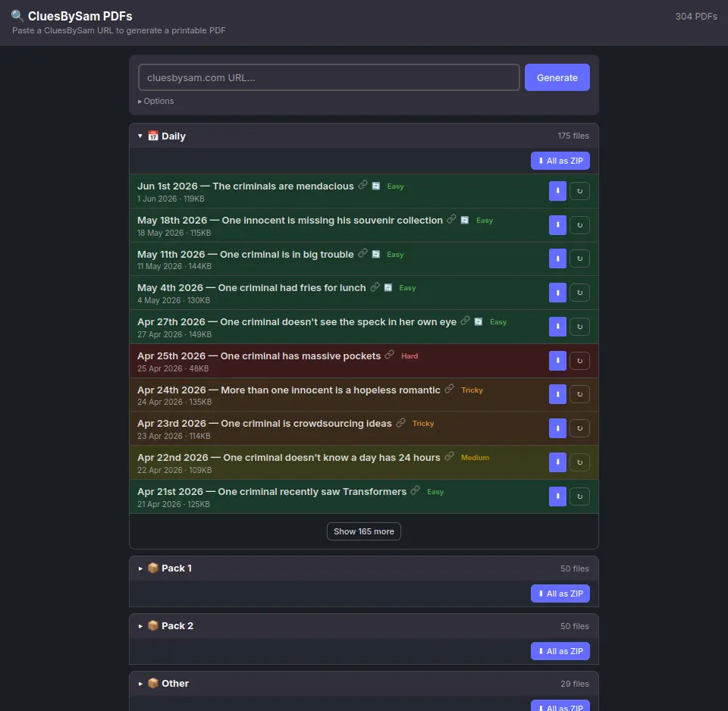Expand the Pack 1 section
Image resolution: width=728 pixels, height=711 pixels.
point(363,568)
